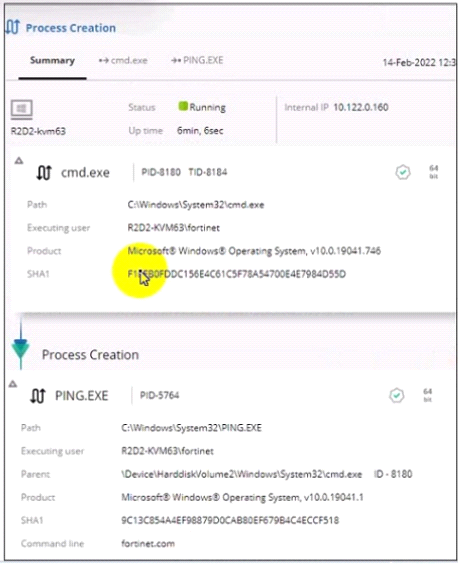Click the cmd.exe process name heading
The height and width of the screenshot is (564, 461).
pyautogui.click(x=85, y=173)
